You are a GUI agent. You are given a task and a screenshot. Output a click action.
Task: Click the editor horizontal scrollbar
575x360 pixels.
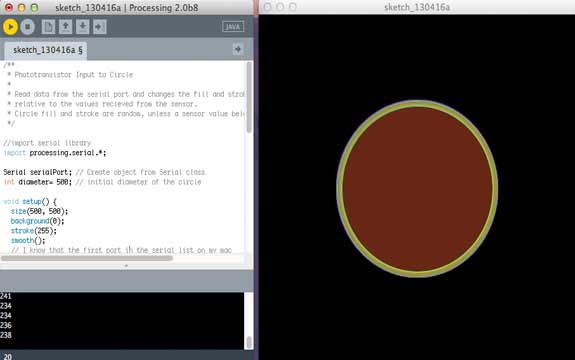pyautogui.click(x=87, y=258)
